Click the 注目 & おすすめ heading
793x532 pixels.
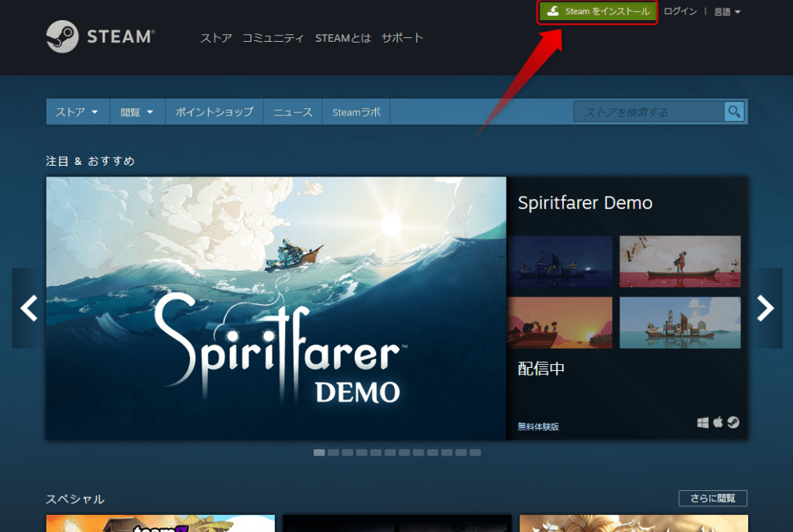(91, 161)
